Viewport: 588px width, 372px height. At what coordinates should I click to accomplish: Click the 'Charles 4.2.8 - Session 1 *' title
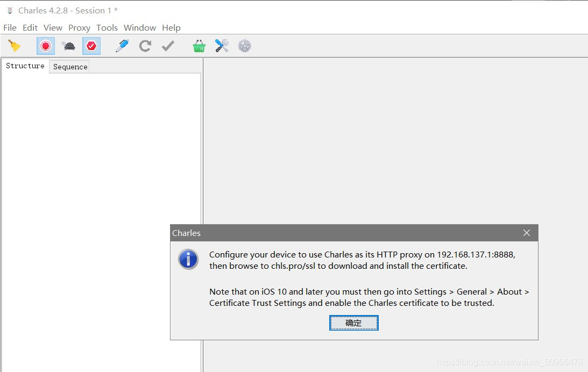click(68, 11)
